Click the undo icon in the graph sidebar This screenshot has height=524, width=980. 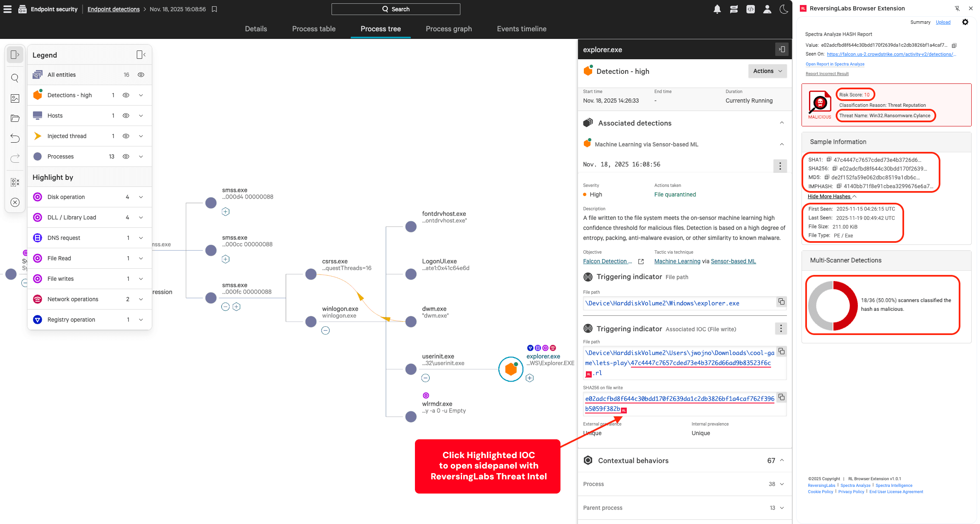(x=15, y=138)
